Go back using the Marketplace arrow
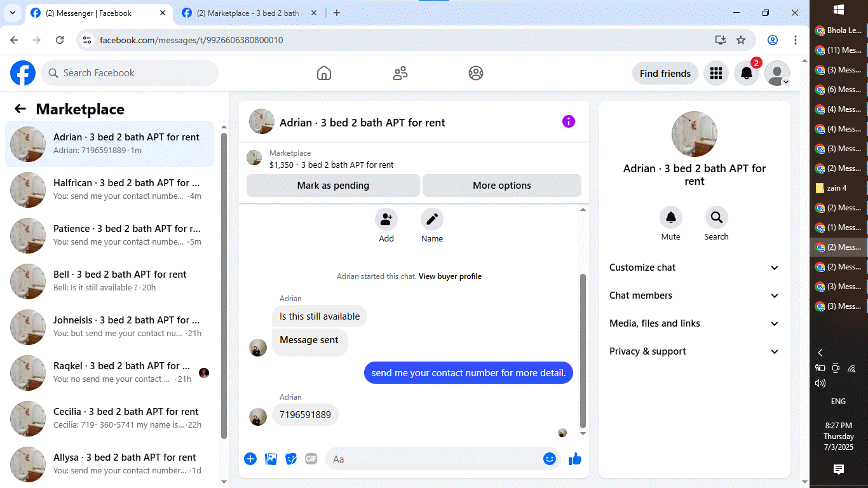 20,109
